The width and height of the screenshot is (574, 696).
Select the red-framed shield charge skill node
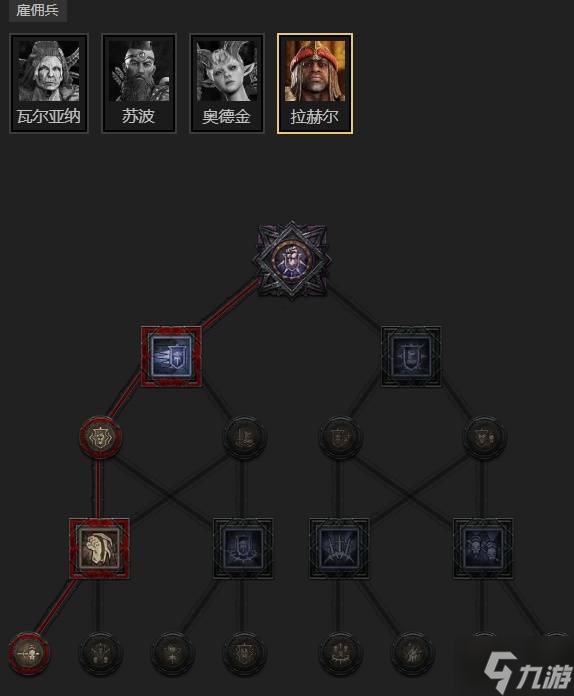tap(171, 357)
